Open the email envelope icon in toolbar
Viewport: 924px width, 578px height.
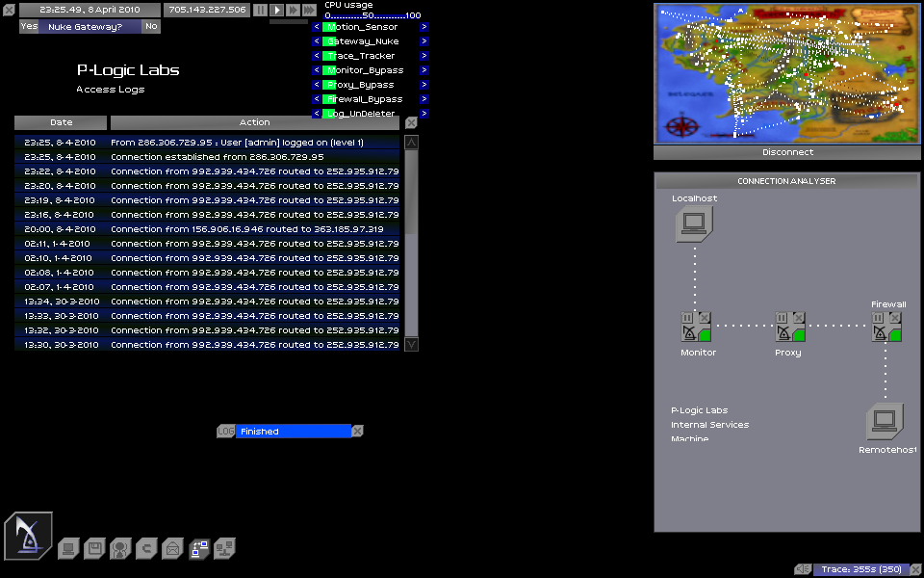[172, 549]
